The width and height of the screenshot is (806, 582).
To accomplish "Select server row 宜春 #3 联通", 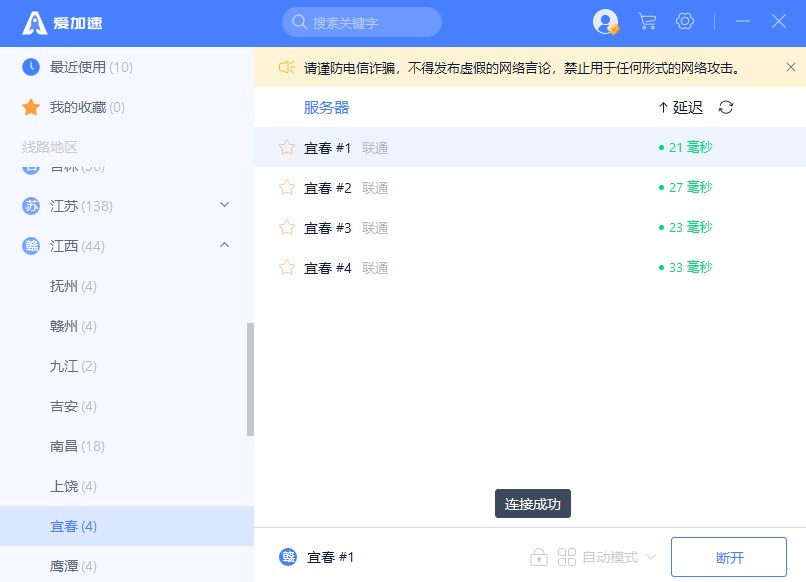I will pyautogui.click(x=530, y=227).
